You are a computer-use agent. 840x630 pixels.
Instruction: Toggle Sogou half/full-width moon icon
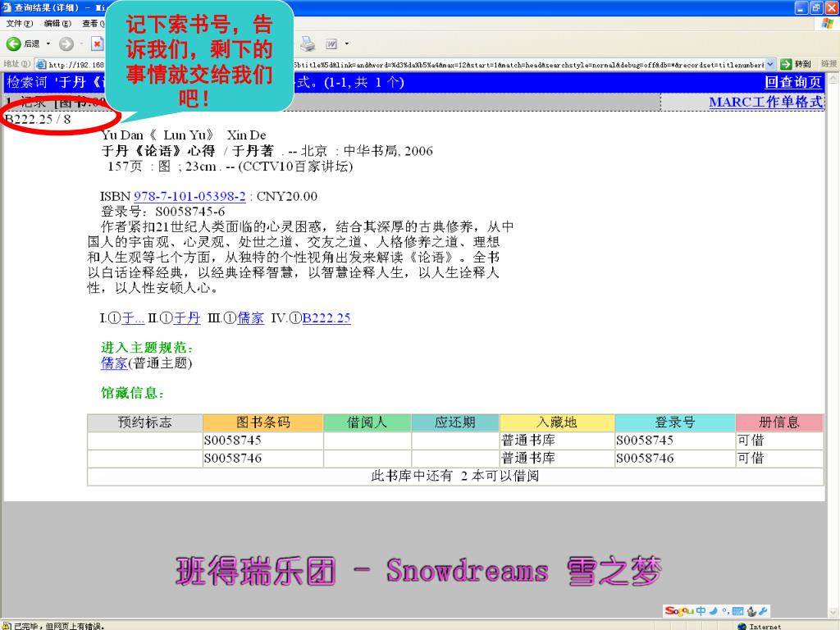[x=714, y=610]
